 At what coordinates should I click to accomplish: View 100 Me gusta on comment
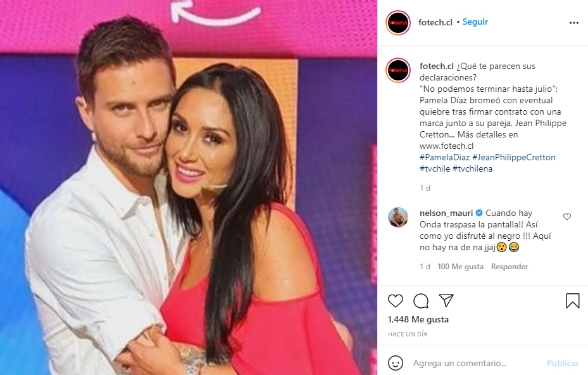click(461, 267)
